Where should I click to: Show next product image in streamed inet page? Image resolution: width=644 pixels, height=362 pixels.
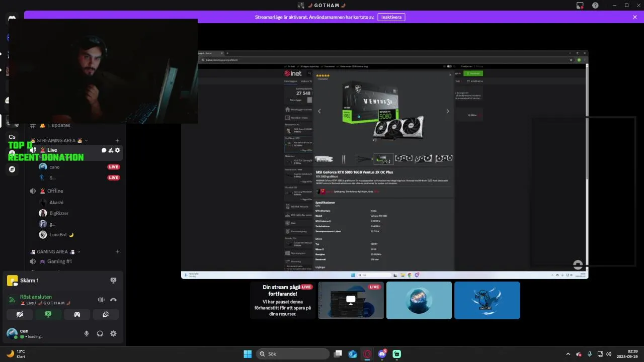coord(447,111)
